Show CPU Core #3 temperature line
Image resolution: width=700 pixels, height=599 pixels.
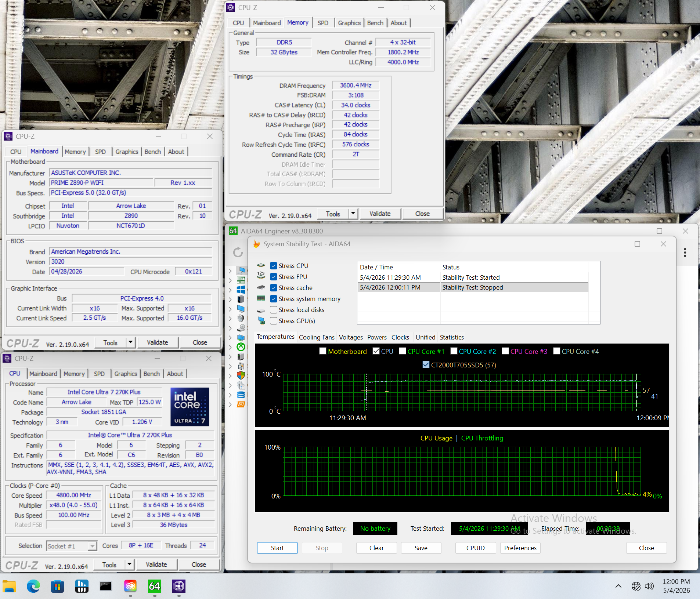coord(505,351)
